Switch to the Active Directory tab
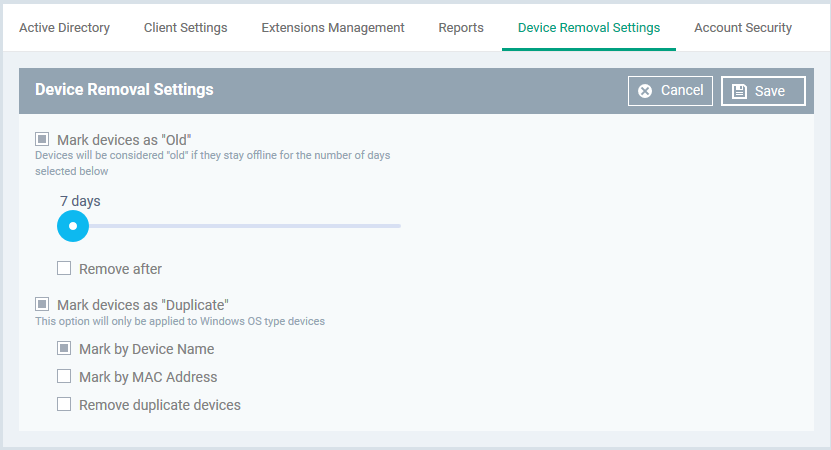 (65, 28)
